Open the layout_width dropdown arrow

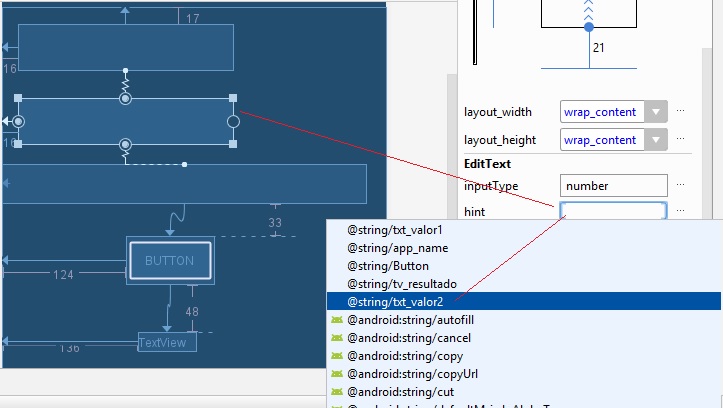[655, 112]
